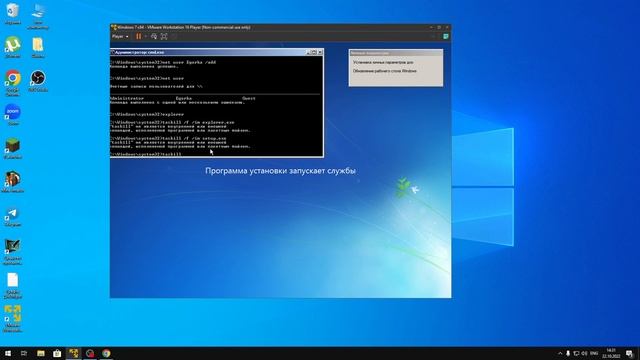Minimize the VMware Player window

[431, 27]
